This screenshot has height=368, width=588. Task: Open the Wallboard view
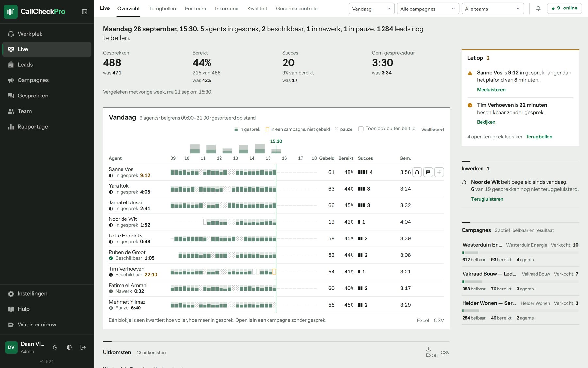click(x=433, y=130)
